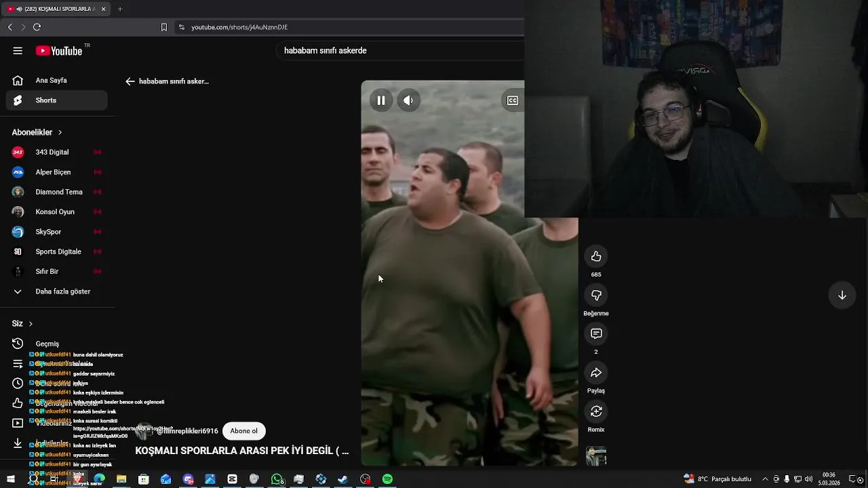Open Windows Start menu
868x488 pixels.
pyautogui.click(x=10, y=479)
